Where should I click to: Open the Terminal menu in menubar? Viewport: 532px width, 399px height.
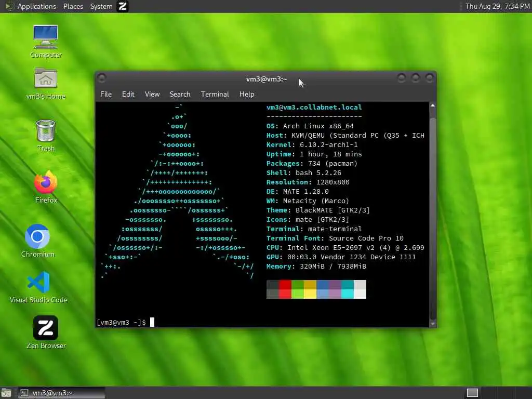[x=215, y=95]
